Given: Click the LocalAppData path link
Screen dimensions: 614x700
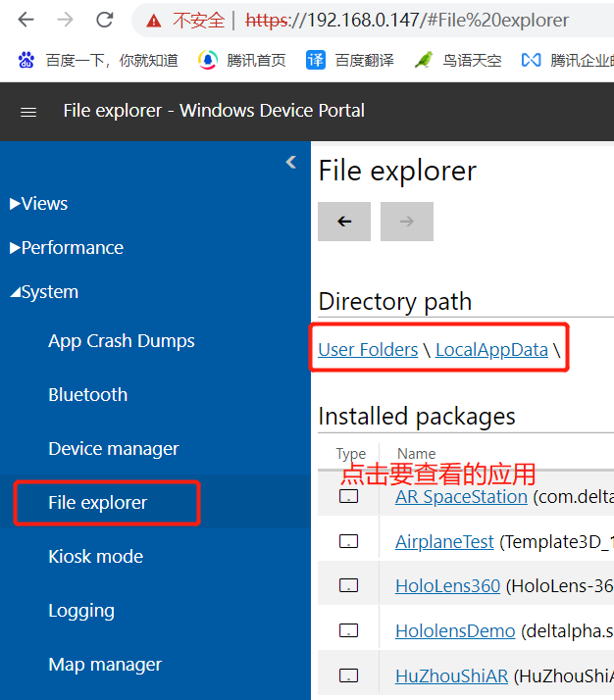Looking at the screenshot, I should pyautogui.click(x=491, y=349).
